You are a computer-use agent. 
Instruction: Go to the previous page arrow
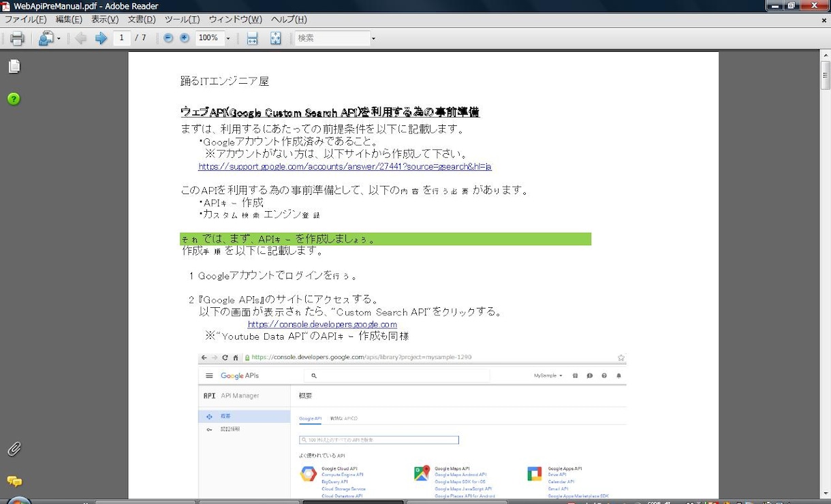[x=81, y=39]
